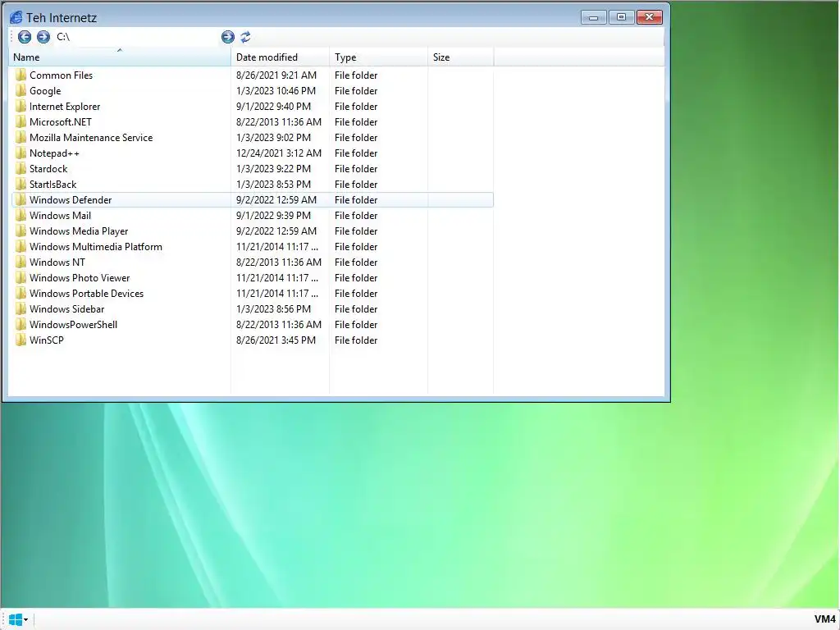Click the WindowsPowerShell folder name
The image size is (840, 630).
[x=73, y=323]
